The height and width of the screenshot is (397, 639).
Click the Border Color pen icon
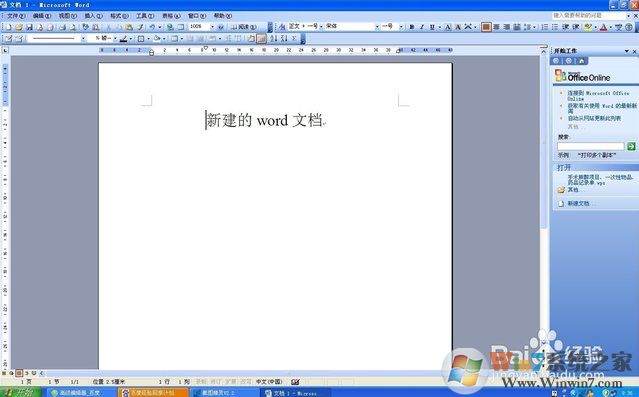point(123,39)
